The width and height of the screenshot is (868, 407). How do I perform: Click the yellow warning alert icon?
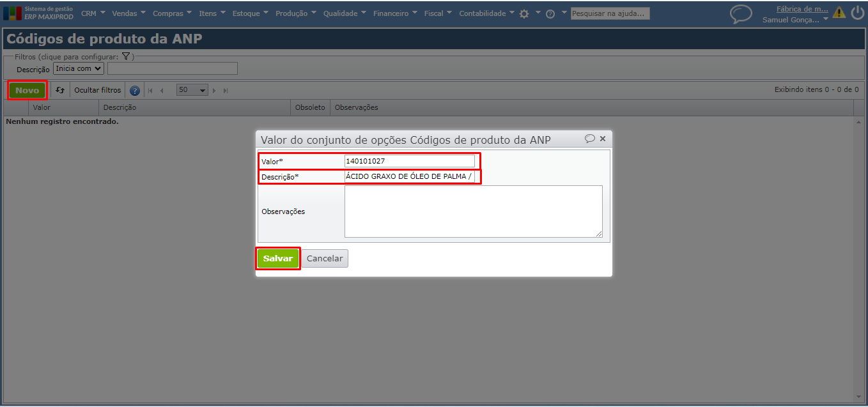[839, 12]
